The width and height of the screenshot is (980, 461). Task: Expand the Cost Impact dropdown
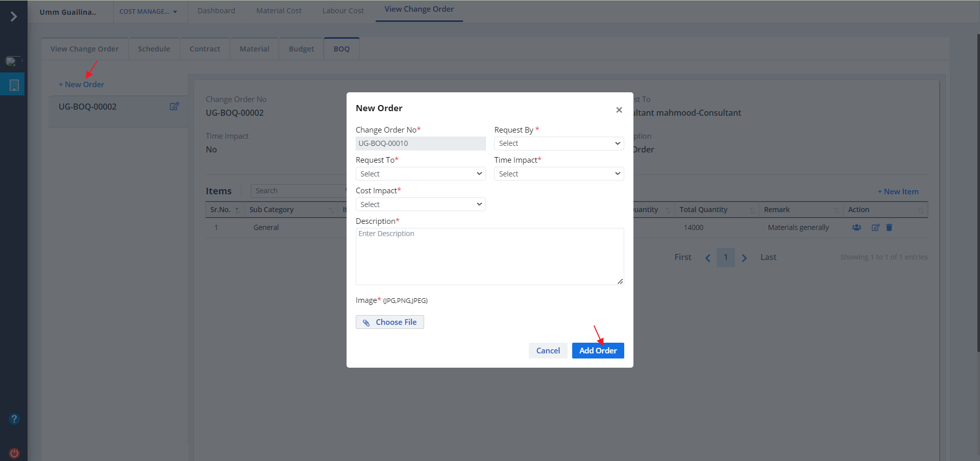[420, 204]
